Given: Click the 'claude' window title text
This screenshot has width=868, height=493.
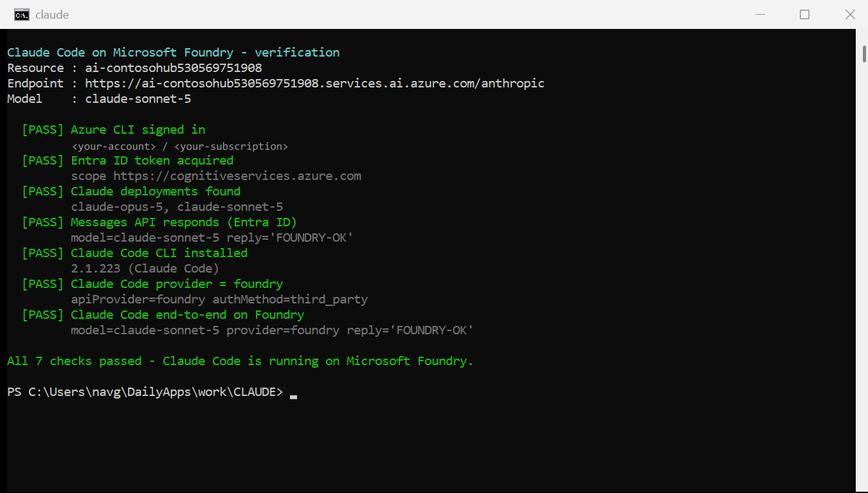Looking at the screenshot, I should [x=52, y=15].
